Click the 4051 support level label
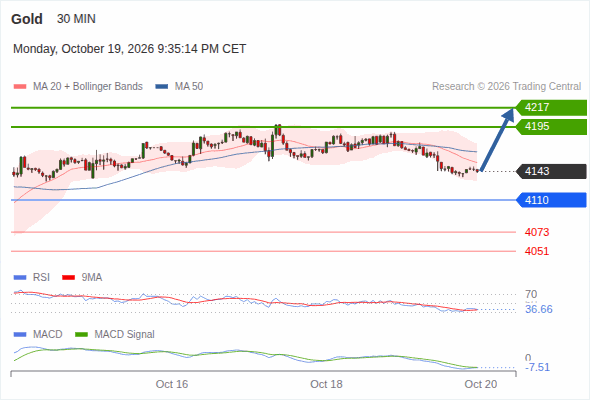Viewport: 590px width, 400px height. pyautogui.click(x=537, y=251)
